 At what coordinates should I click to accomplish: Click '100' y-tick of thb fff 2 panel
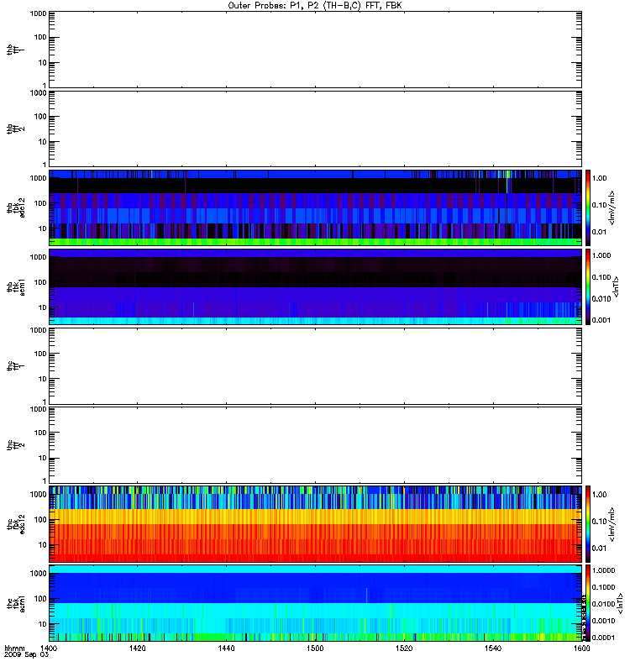[x=40, y=117]
